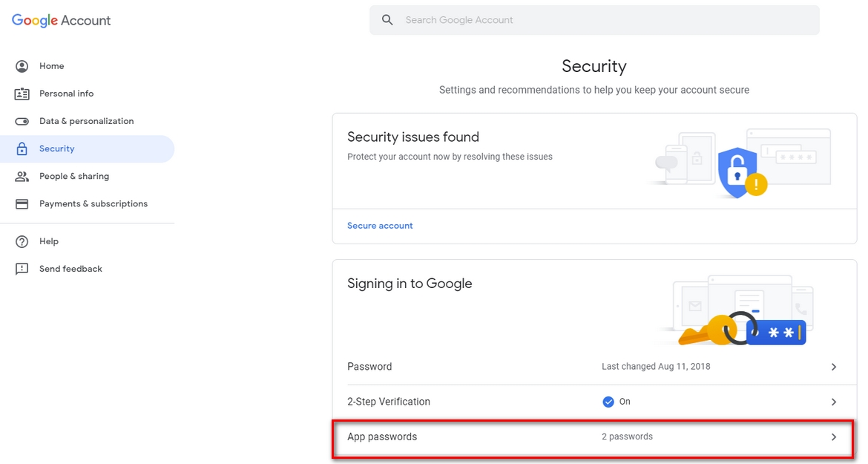Click the Send feedback icon

[x=22, y=269]
